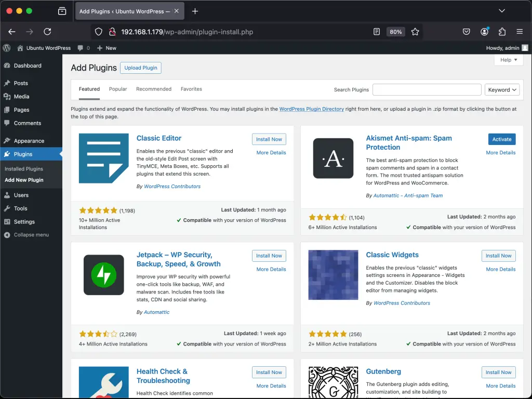
Task: Activate the Akismet Anti-spam plugin
Action: 501,139
